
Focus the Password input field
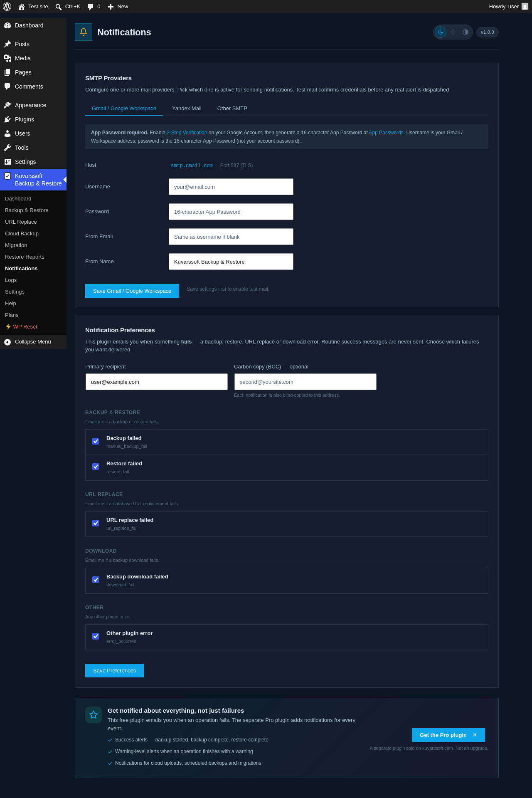point(231,212)
